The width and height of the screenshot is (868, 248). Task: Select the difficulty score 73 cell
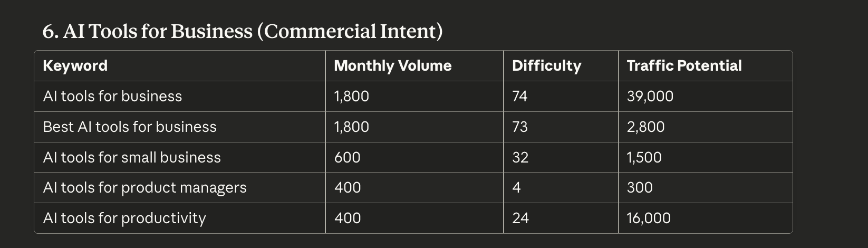(519, 127)
